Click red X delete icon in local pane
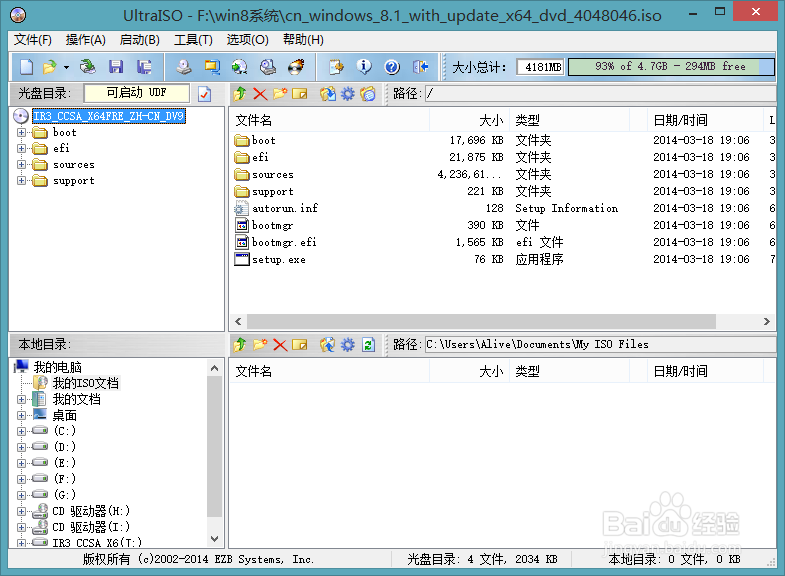 280,345
